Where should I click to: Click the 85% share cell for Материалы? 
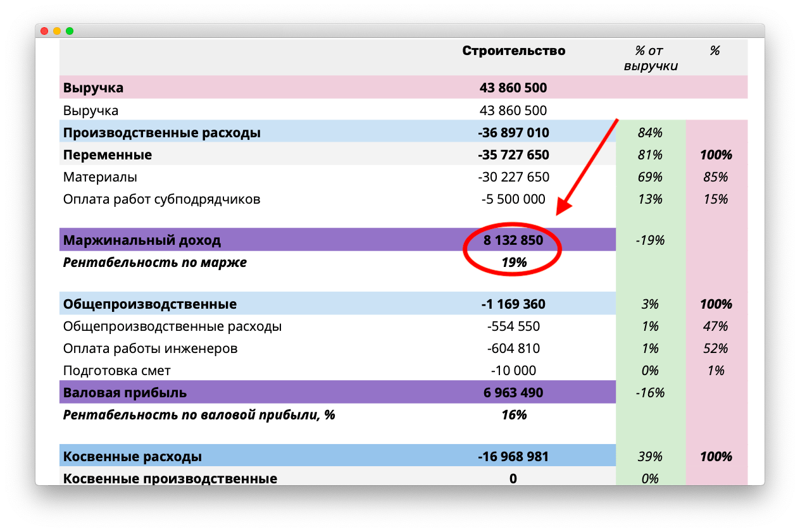[716, 177]
